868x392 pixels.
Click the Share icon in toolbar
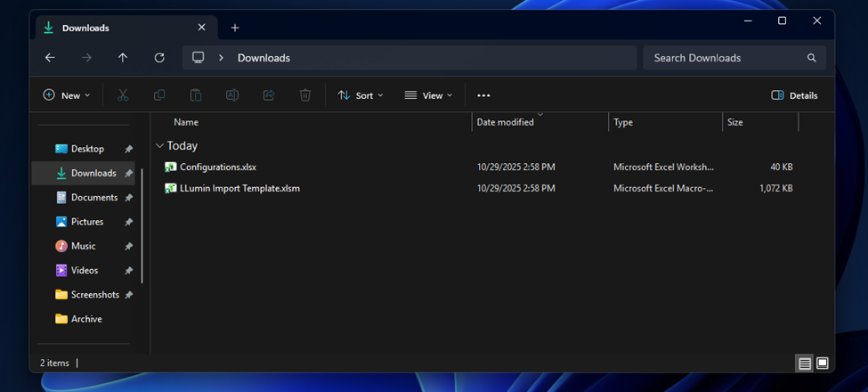(268, 95)
